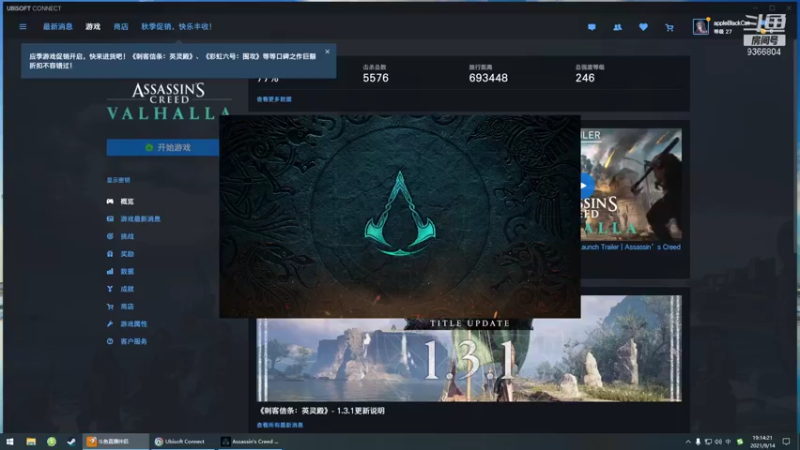Select 客户服务 in the game sidebar

click(x=134, y=341)
